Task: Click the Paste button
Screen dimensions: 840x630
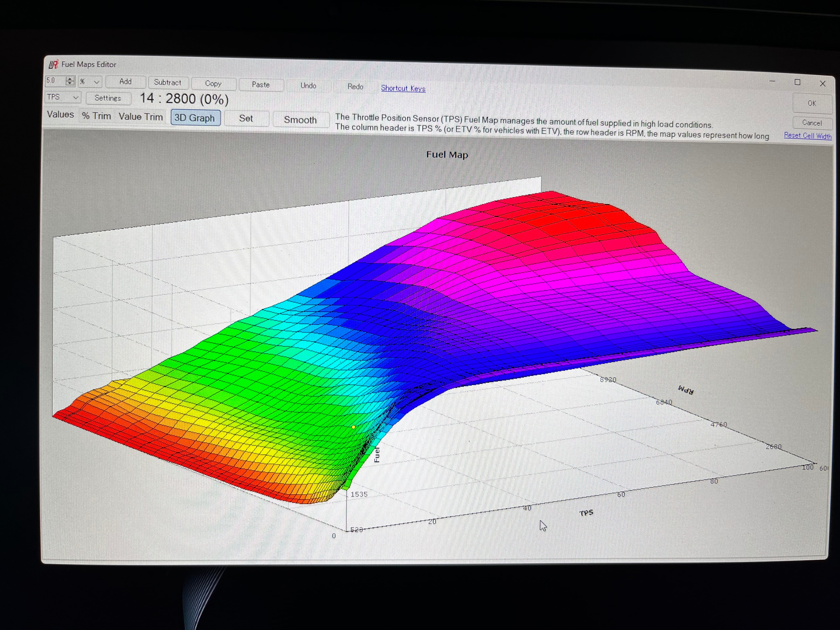Action: tap(260, 85)
